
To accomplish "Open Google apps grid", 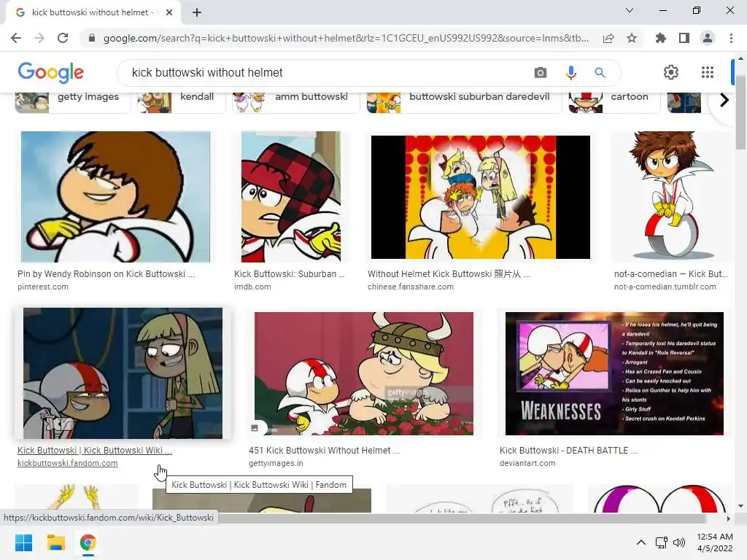I will tap(708, 72).
